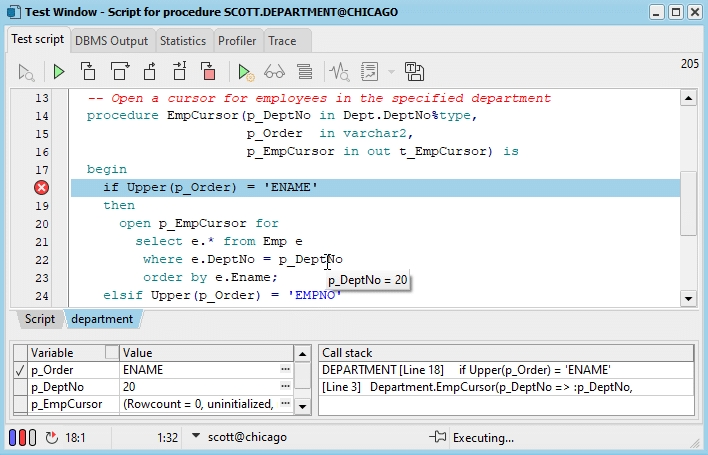Click the Step Over debug icon
This screenshot has width=708, height=455.
click(119, 71)
